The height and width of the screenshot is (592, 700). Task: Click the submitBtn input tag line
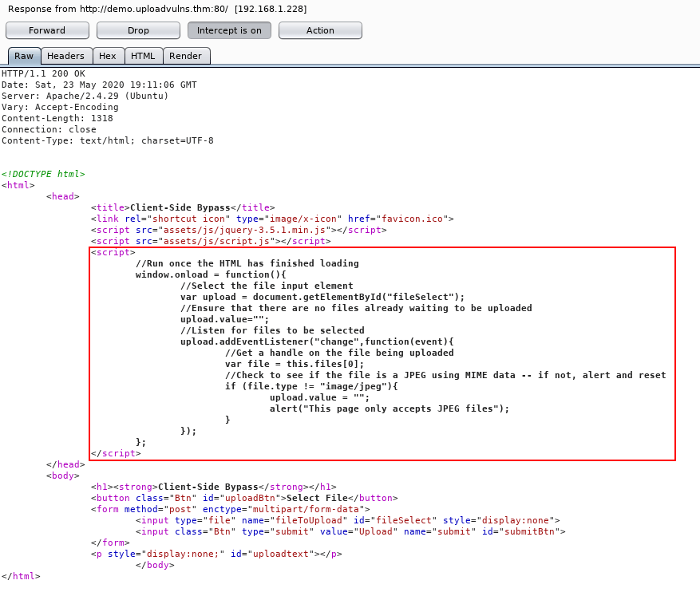click(350, 532)
